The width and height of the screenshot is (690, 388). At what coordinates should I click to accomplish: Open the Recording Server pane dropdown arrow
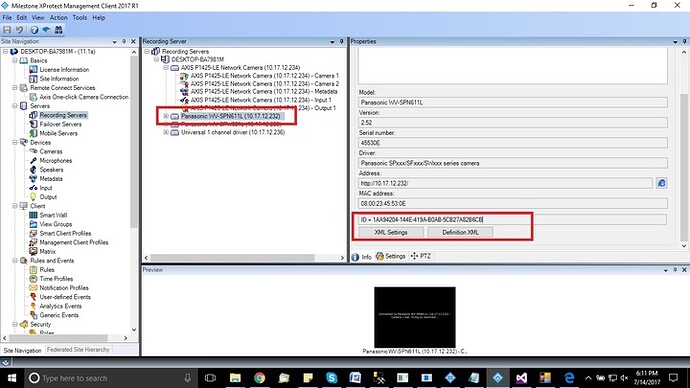tap(332, 42)
